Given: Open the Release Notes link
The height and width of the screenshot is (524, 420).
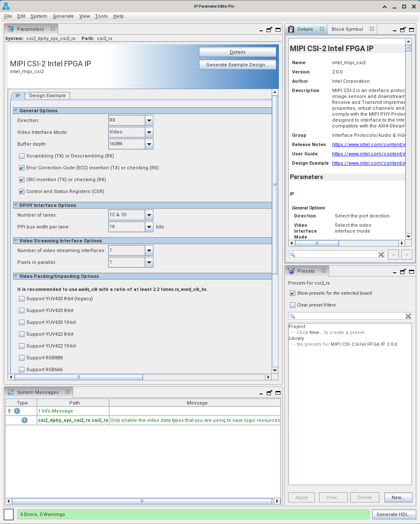Looking at the screenshot, I should 368,144.
